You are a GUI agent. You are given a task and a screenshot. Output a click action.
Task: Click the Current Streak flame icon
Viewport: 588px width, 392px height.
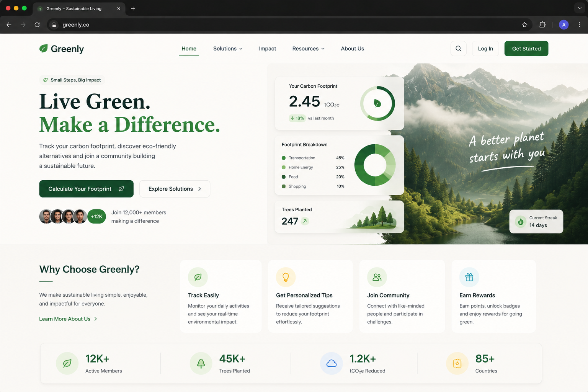click(x=521, y=222)
